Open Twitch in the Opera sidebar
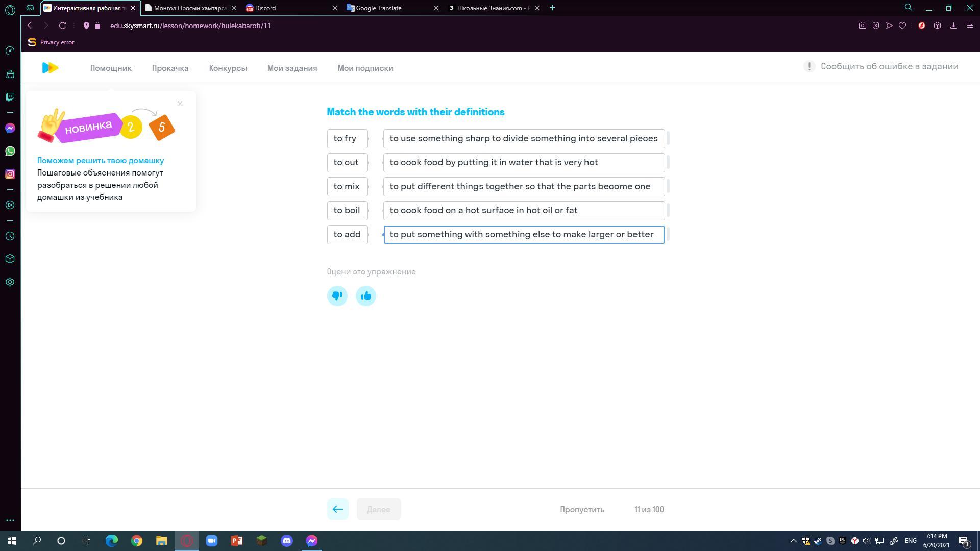This screenshot has width=980, height=551. (x=10, y=97)
